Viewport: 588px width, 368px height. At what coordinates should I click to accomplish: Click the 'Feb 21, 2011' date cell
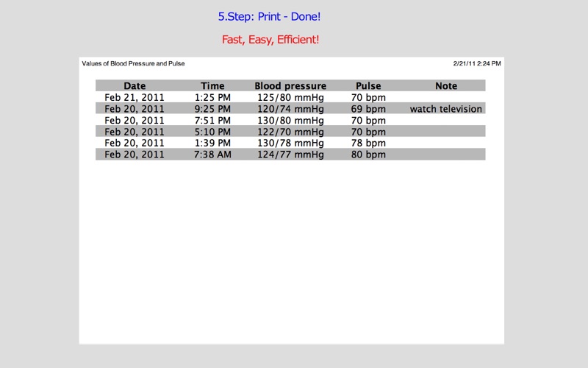point(135,98)
